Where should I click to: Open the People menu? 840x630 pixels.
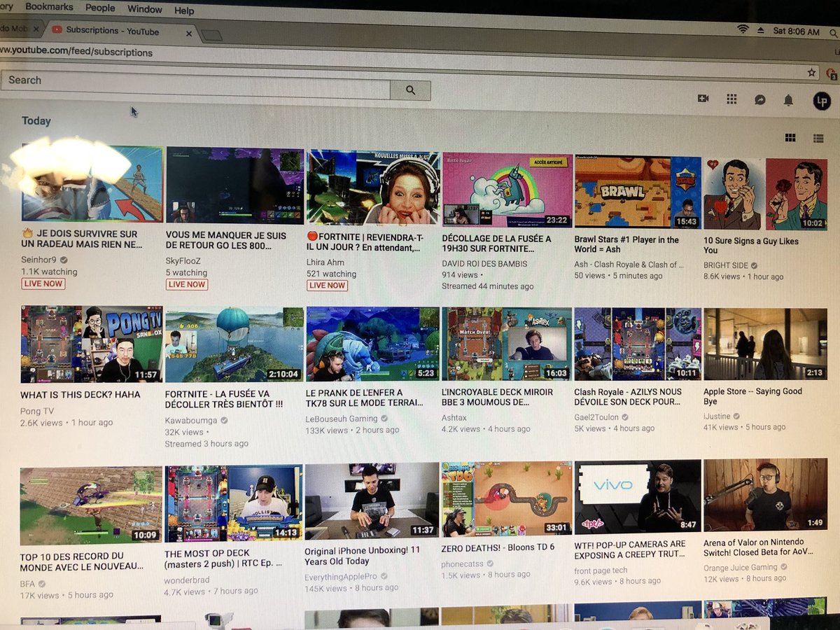[x=100, y=8]
